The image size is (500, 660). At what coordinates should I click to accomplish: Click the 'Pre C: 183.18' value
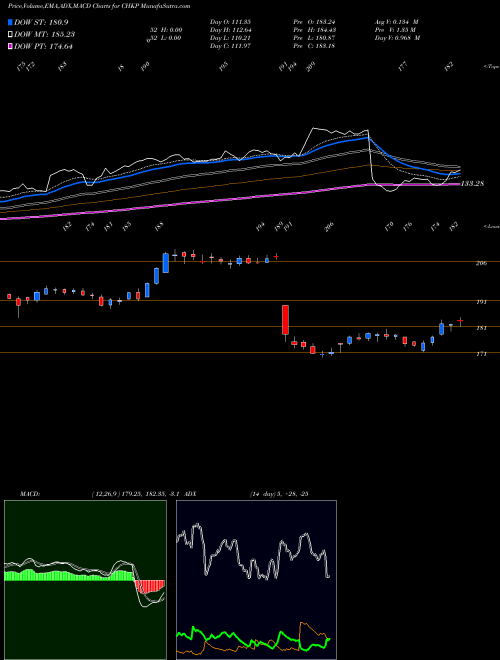click(314, 46)
